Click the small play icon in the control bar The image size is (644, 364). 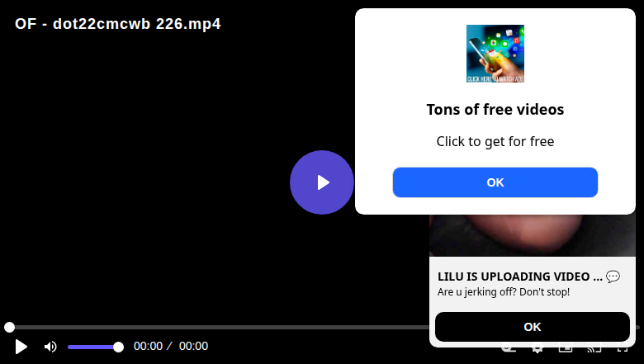pos(21,347)
